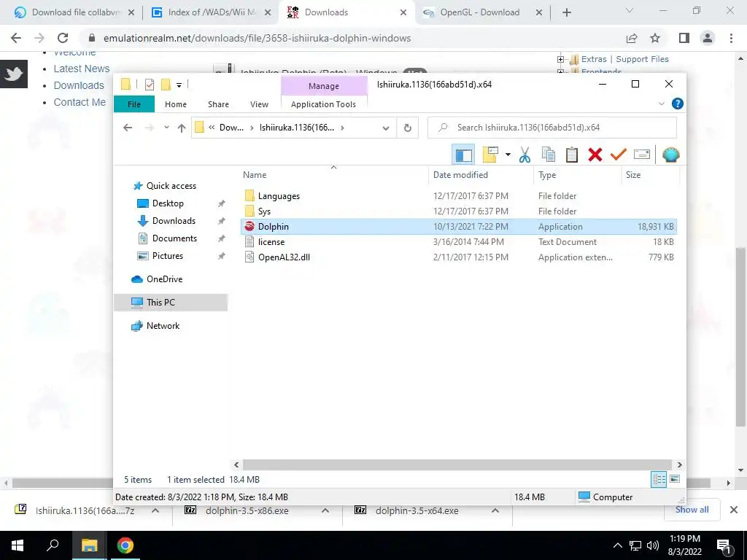Open Quick access in navigation pane
The image size is (747, 560).
point(171,186)
